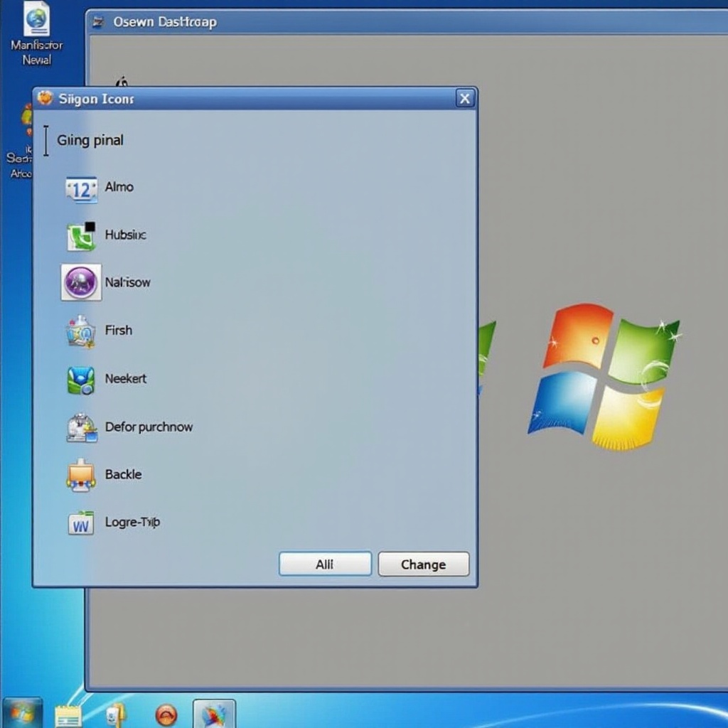The height and width of the screenshot is (728, 728).
Task: Open the orange round taskbar icon
Action: [166, 715]
